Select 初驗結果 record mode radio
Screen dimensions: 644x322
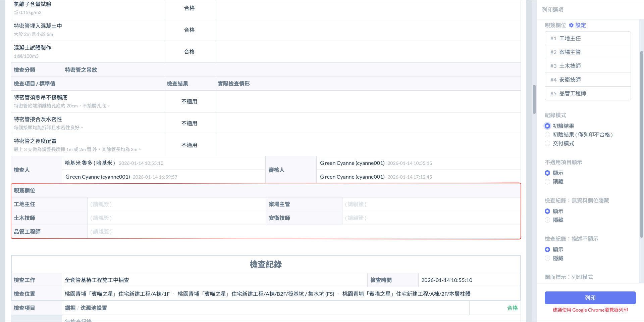pyautogui.click(x=547, y=126)
